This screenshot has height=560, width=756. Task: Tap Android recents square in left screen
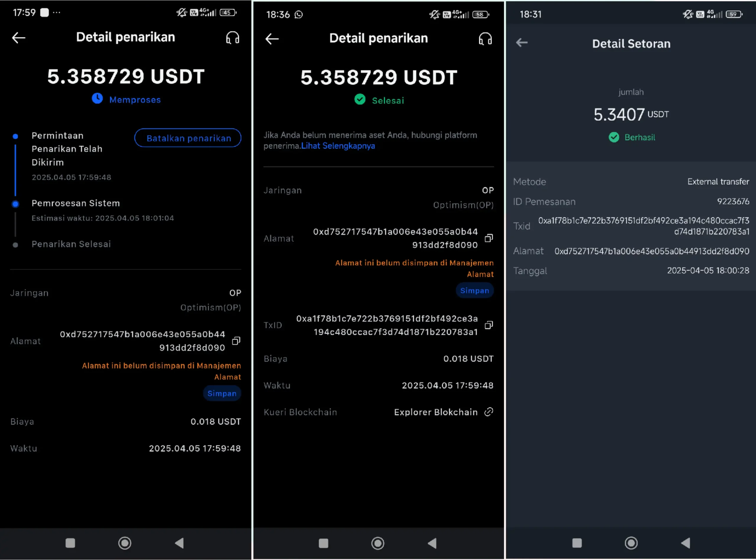[x=70, y=543]
